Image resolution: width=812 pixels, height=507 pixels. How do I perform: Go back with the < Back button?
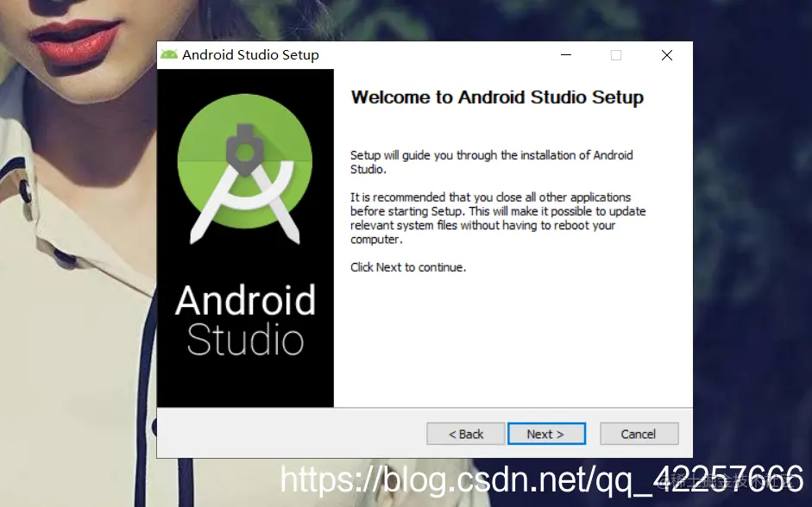tap(466, 434)
